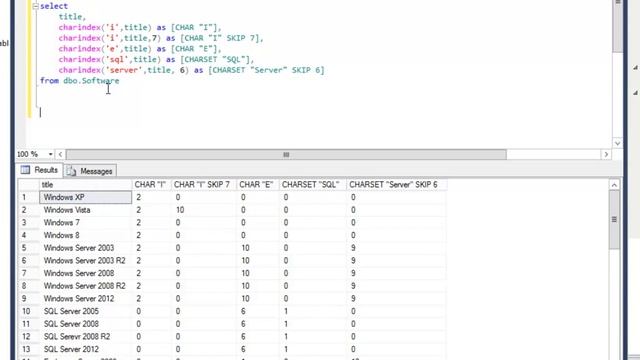Click the Messages tab icon
Screen dimensions: 640x360
71,171
